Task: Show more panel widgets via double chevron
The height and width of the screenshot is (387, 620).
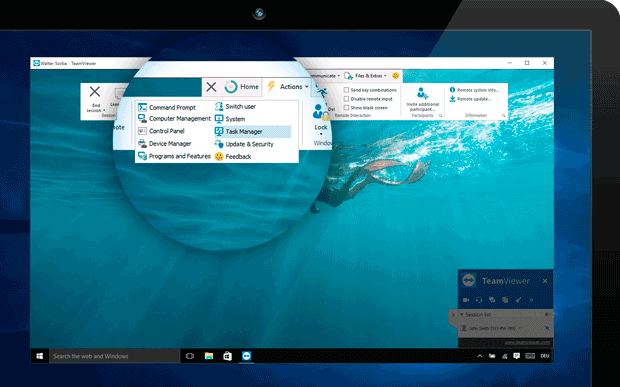Action: click(x=531, y=300)
